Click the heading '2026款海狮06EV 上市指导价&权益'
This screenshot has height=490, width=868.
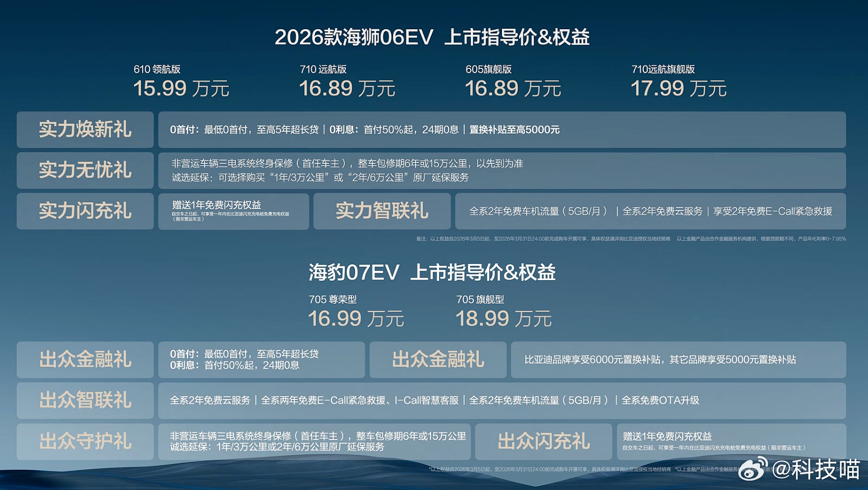(x=432, y=37)
